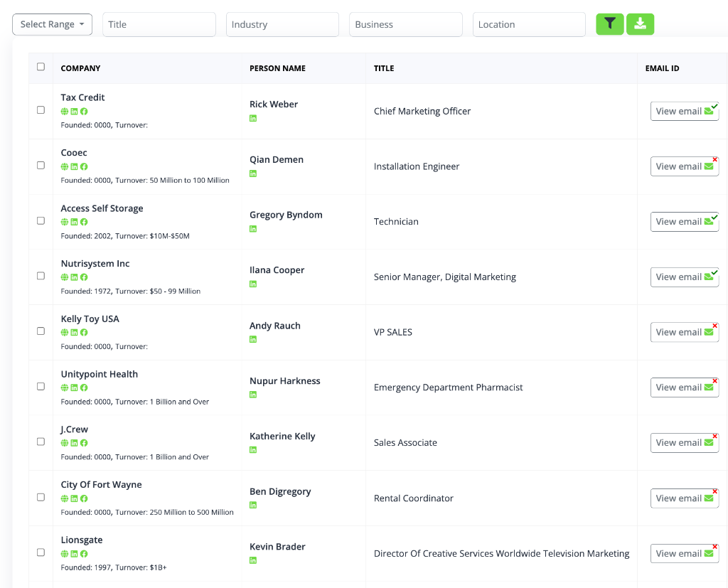
Task: Open Andy Rauch's LinkedIn profile icon
Action: click(253, 340)
